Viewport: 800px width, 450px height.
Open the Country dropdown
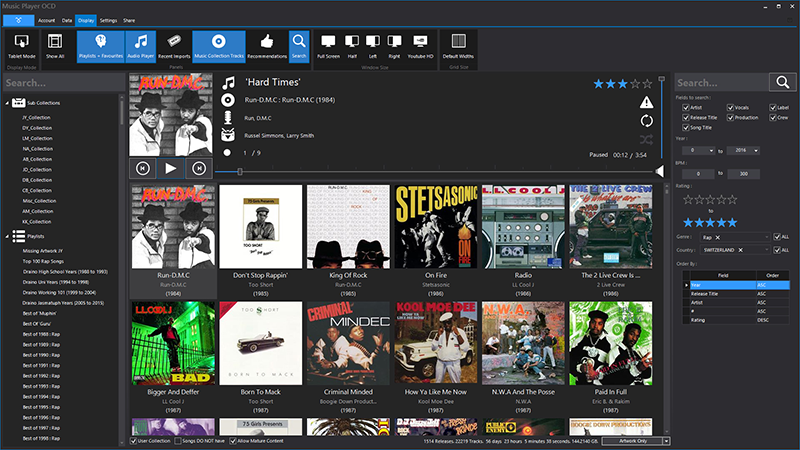point(766,250)
